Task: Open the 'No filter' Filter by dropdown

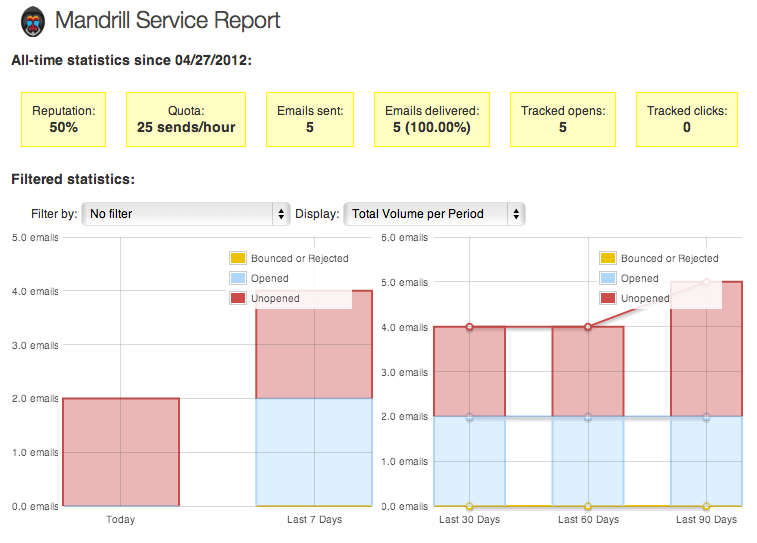Action: (x=185, y=214)
